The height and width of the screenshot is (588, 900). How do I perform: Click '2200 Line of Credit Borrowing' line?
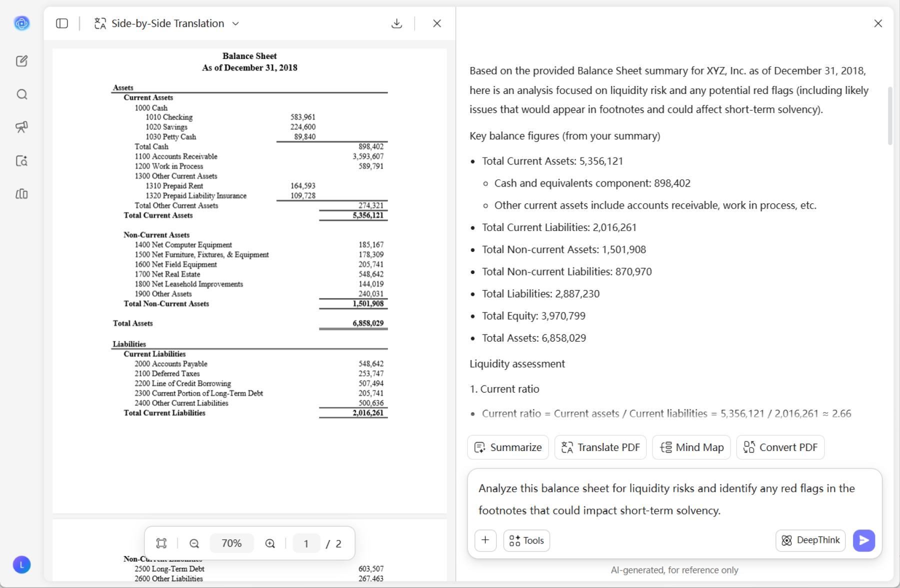(x=182, y=383)
